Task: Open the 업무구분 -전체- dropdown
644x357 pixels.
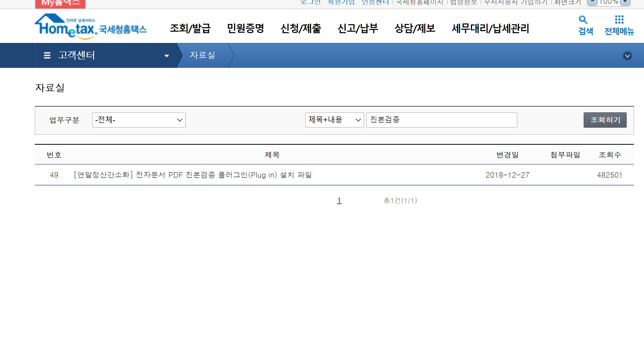Action: click(x=139, y=120)
